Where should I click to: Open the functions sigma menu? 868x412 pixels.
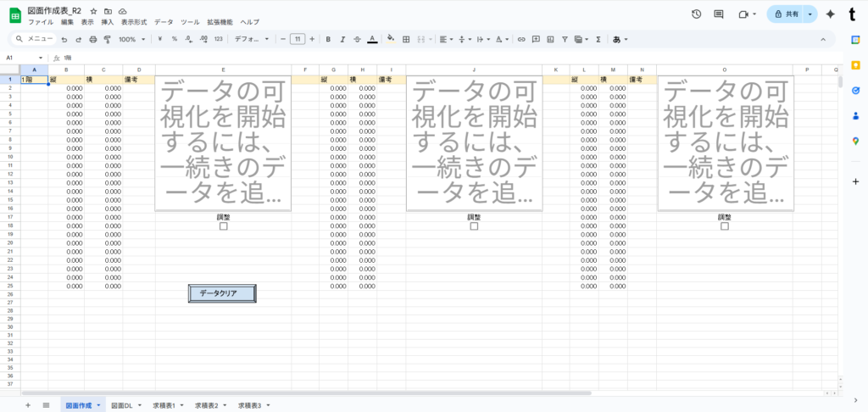598,39
